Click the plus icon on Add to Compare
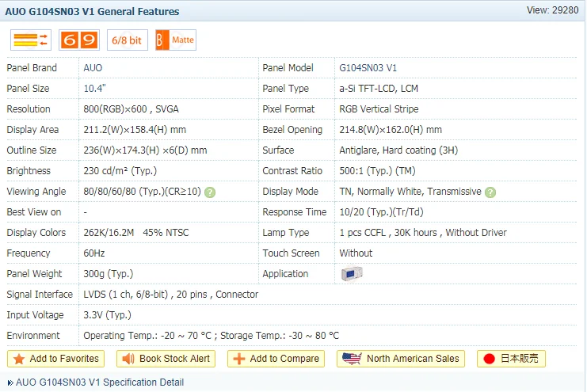 point(239,359)
